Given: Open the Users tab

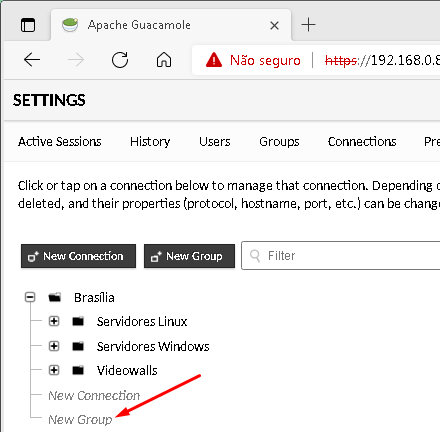Looking at the screenshot, I should point(215,142).
